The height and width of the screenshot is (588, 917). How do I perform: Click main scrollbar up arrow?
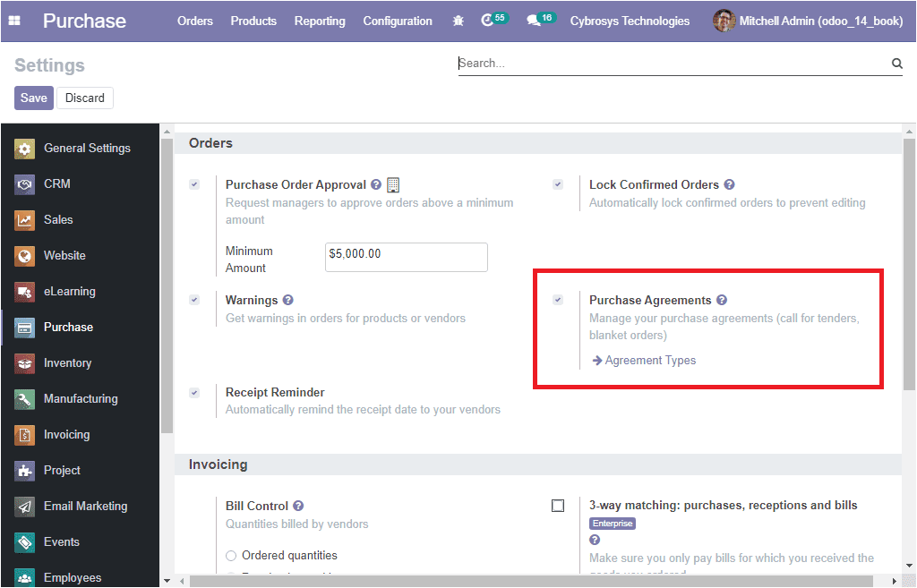pos(909,132)
